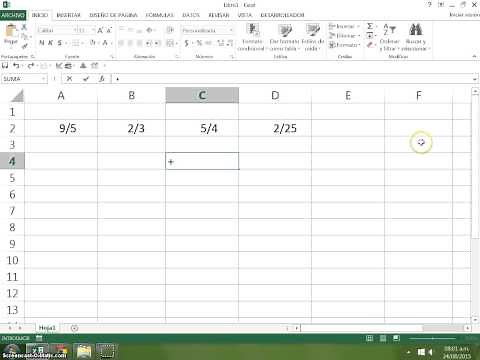Toggle Italic (K) formatting

tap(51, 43)
